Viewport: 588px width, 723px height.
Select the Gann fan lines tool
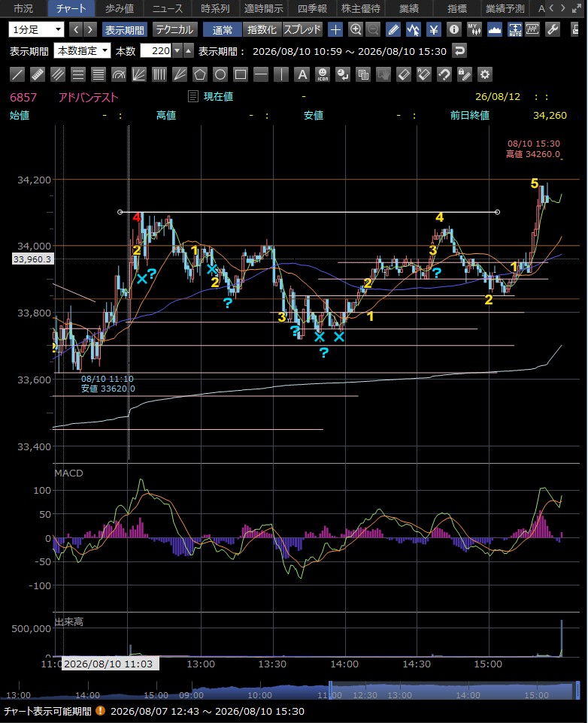(180, 74)
